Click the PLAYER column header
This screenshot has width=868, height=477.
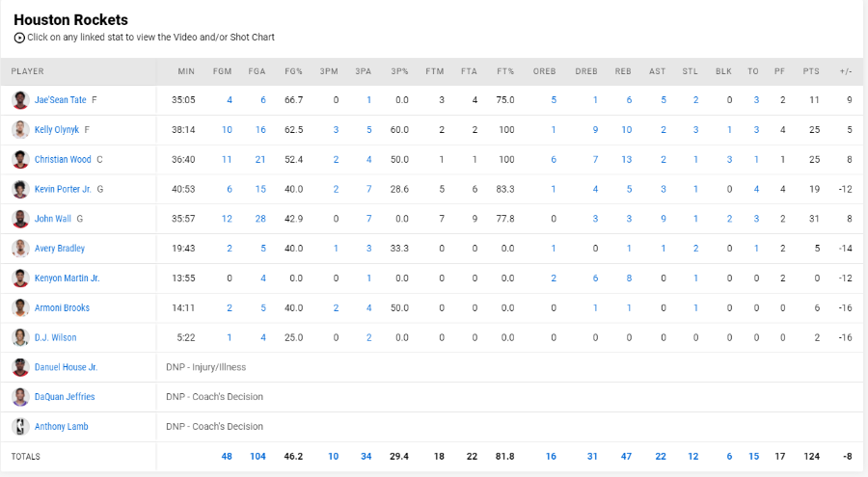[28, 71]
